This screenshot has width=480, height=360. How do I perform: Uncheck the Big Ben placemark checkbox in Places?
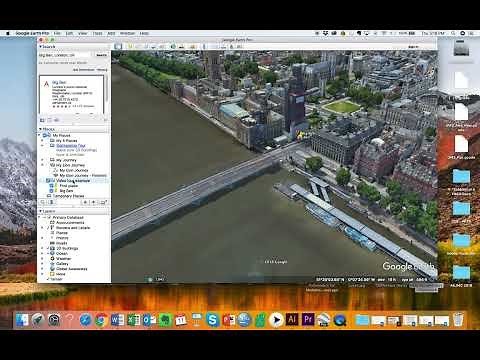coord(51,191)
